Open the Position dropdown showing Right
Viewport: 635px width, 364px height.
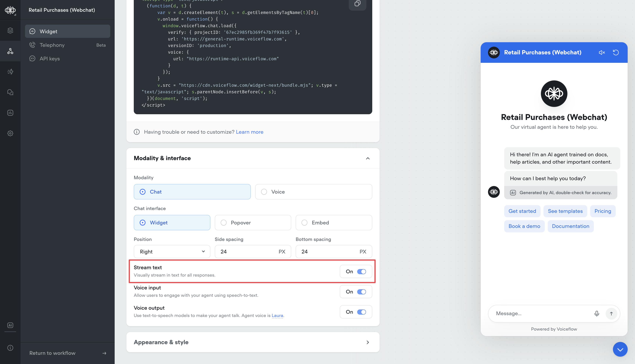172,251
